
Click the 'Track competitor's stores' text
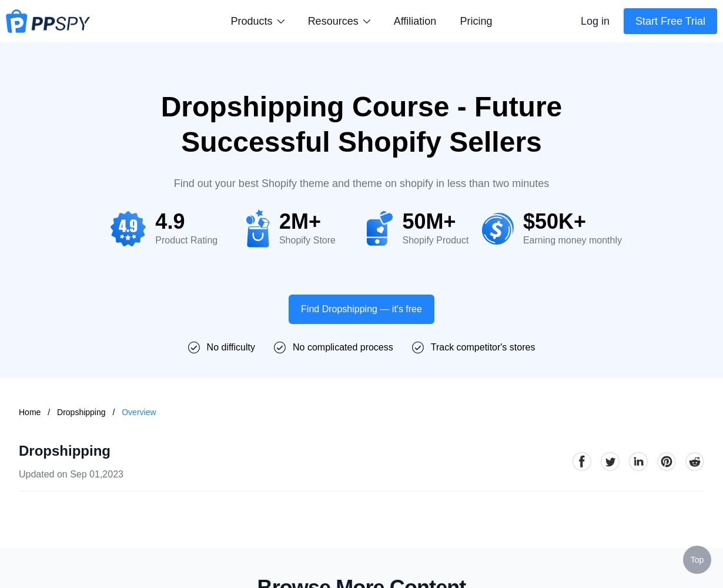[x=483, y=348]
